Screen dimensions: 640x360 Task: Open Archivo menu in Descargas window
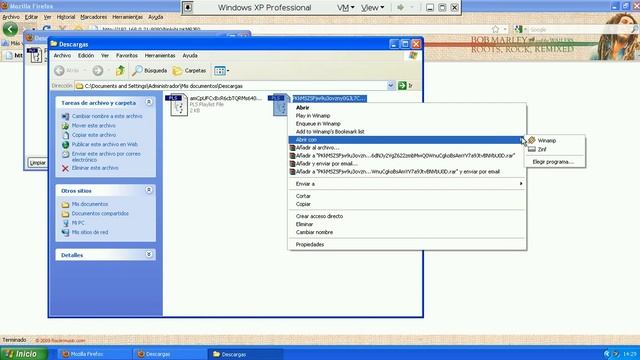(x=62, y=56)
